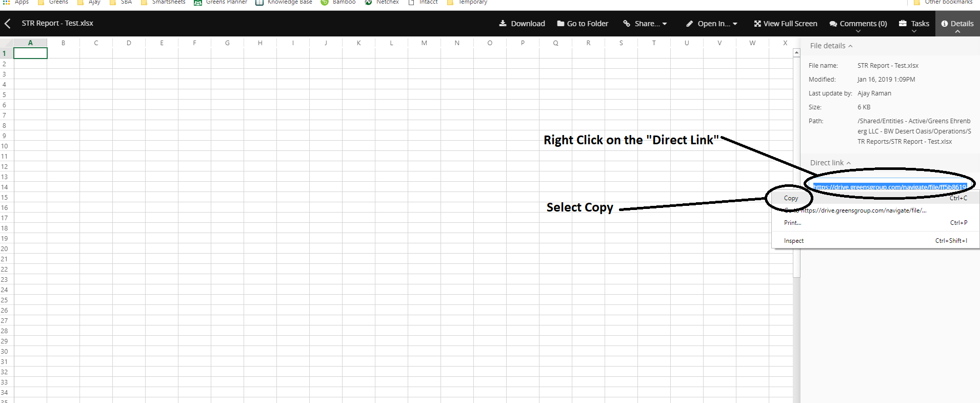
Task: Toggle the Details info panel
Action: [x=957, y=24]
